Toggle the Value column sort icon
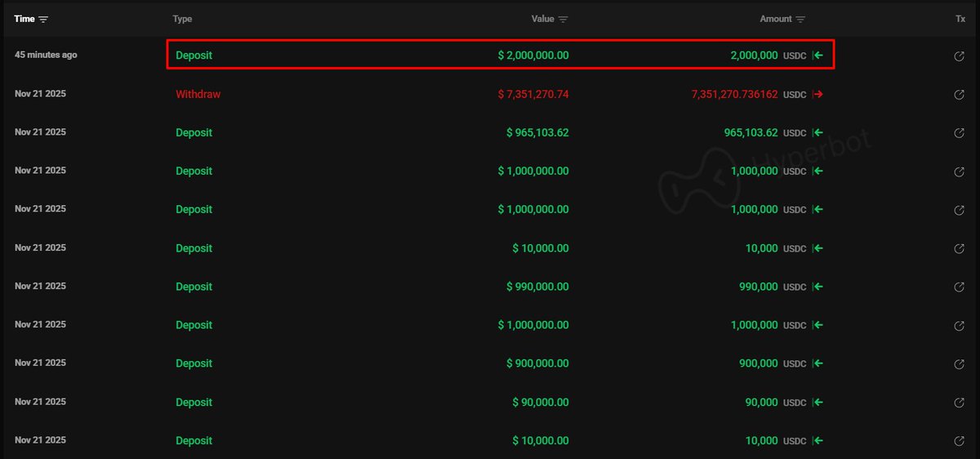The image size is (980, 459). point(563,20)
